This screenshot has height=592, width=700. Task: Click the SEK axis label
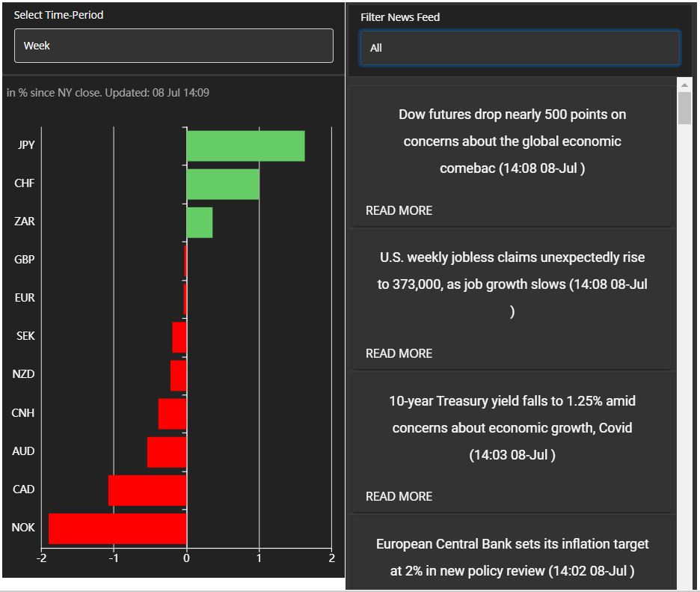(x=25, y=336)
